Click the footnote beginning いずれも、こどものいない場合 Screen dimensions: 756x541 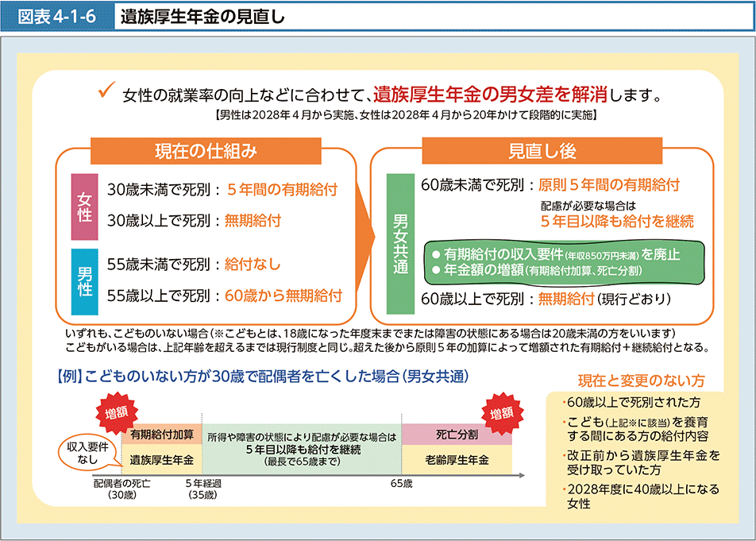[370, 333]
